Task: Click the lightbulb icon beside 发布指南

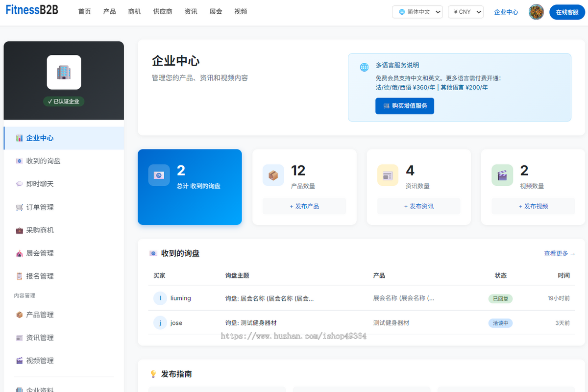Action: pos(153,374)
